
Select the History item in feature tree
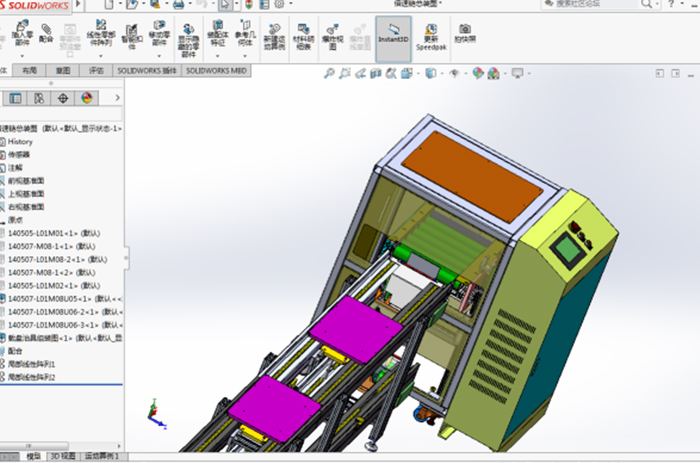point(20,142)
